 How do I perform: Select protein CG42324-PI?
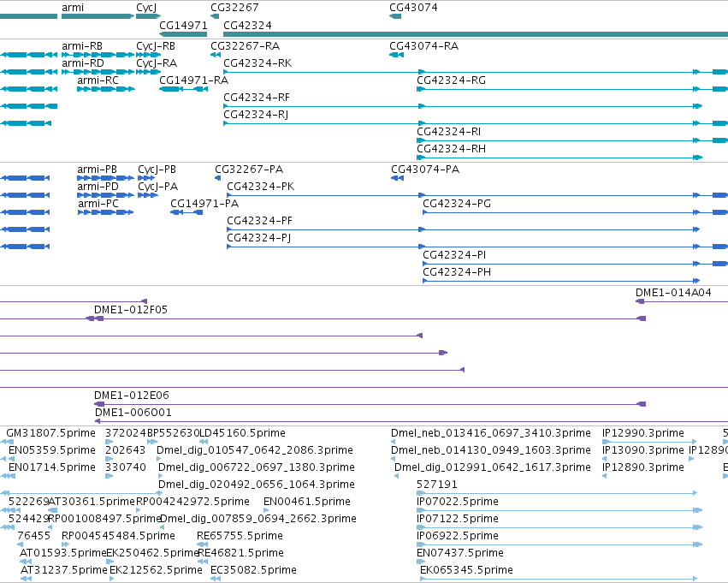(454, 255)
